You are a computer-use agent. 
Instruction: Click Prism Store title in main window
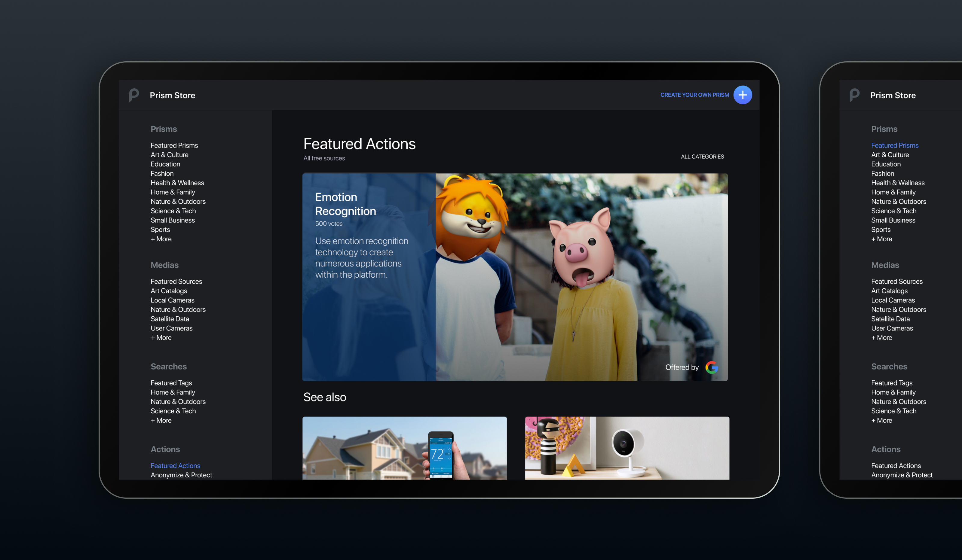click(172, 95)
